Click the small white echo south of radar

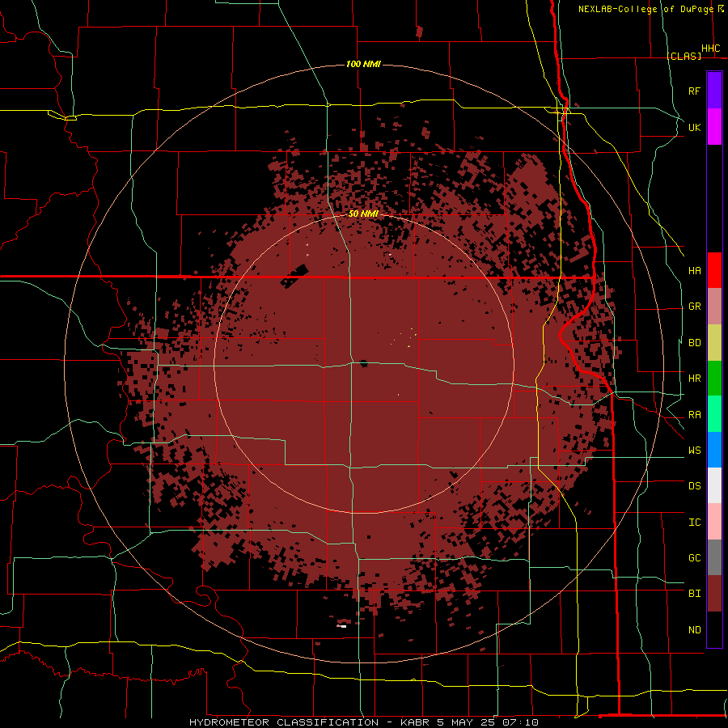343,626
